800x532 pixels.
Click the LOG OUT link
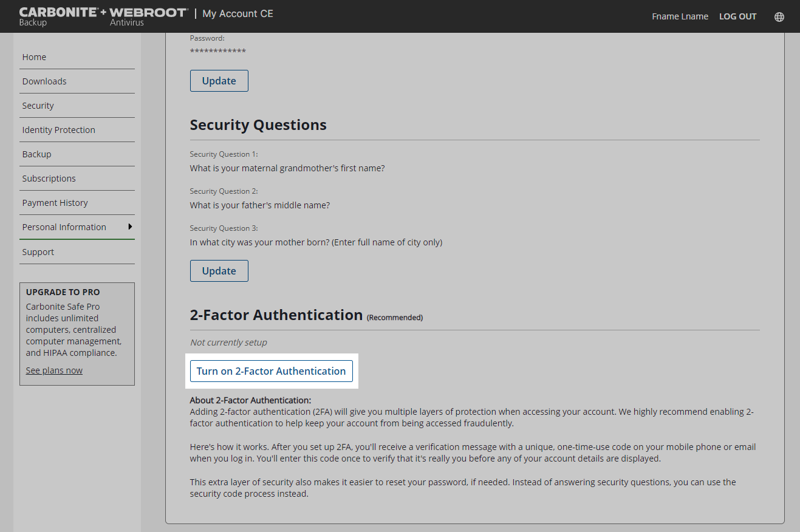[737, 16]
